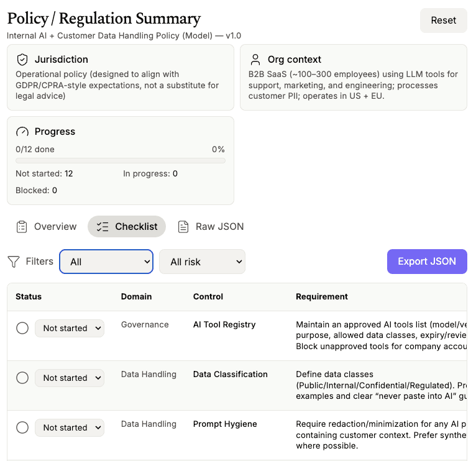Screen dimensions: 476x461
Task: Toggle the Data Classification completion circle
Action: [22, 378]
